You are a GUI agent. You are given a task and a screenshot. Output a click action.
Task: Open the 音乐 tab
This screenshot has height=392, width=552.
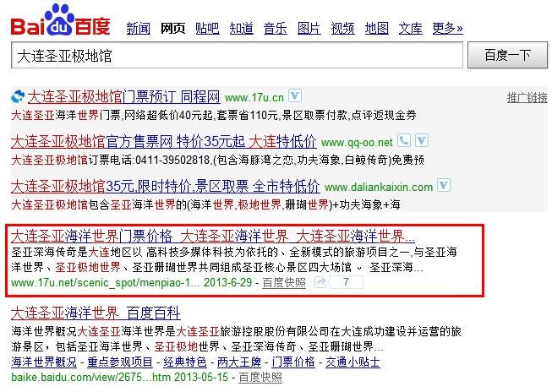point(276,28)
